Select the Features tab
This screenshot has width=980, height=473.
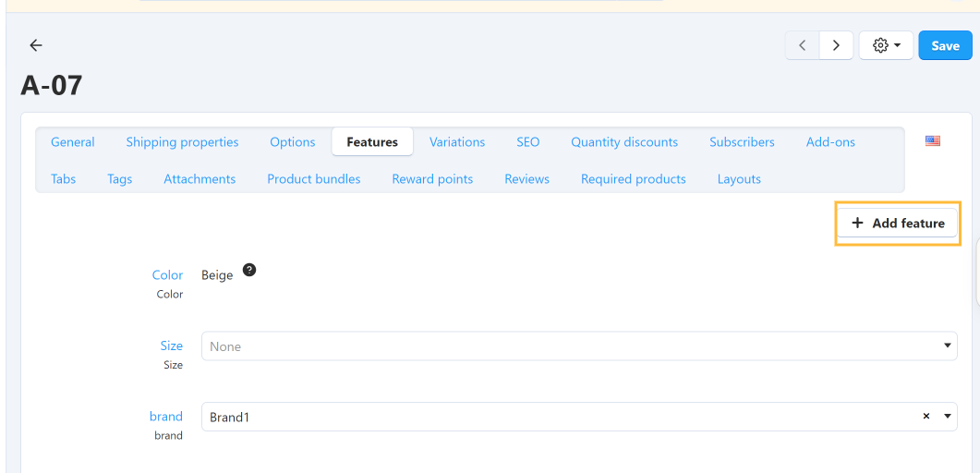point(372,142)
